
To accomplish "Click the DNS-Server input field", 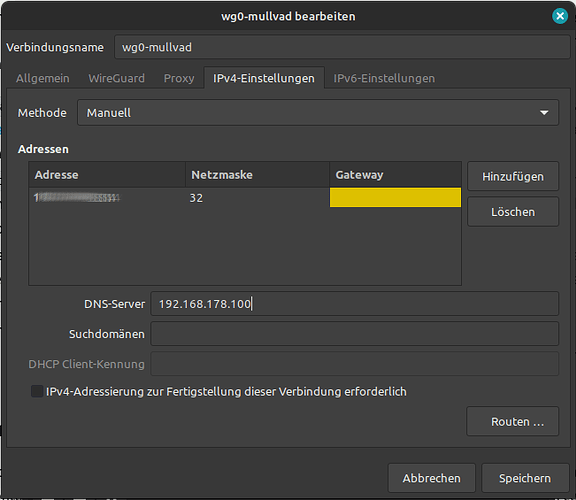I will click(x=354, y=304).
